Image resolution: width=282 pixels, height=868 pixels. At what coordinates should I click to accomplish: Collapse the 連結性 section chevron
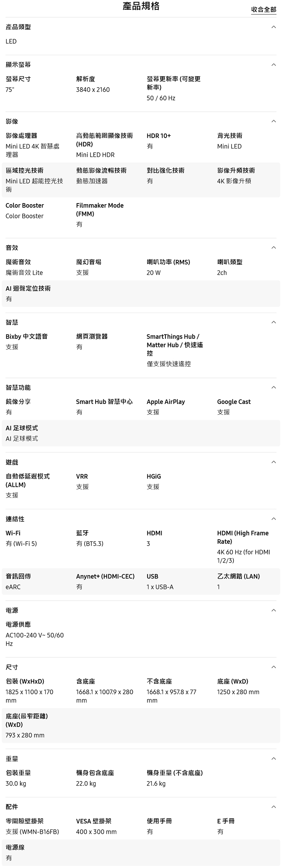click(273, 519)
